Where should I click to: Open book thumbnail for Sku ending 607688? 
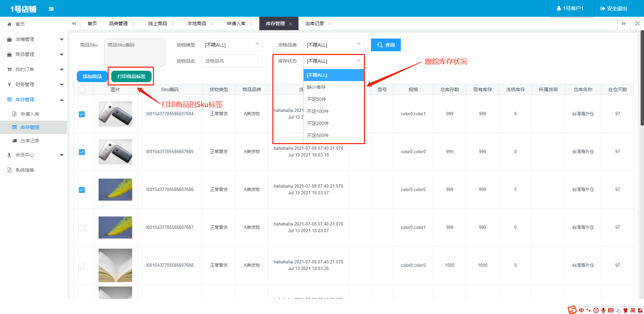pyautogui.click(x=115, y=265)
